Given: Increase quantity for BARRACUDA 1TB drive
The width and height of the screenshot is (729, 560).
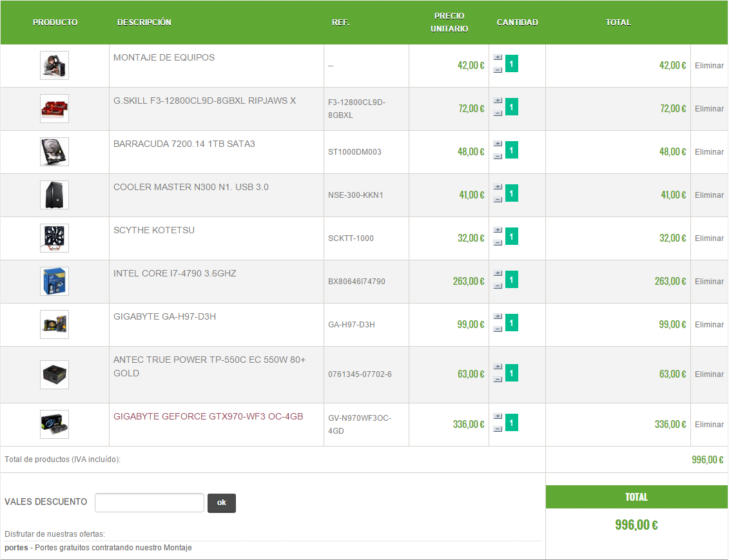Looking at the screenshot, I should [x=498, y=144].
